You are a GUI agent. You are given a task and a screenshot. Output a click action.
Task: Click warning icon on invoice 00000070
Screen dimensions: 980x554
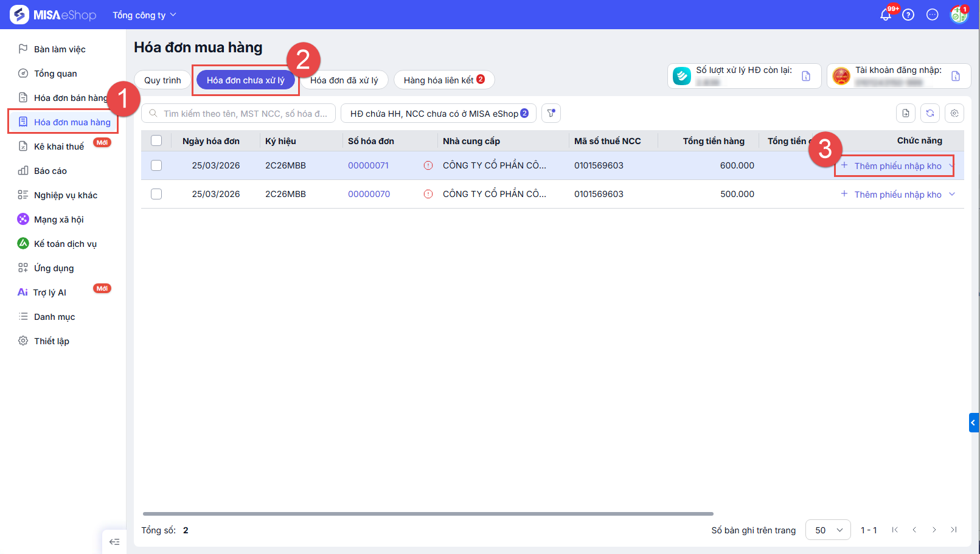(428, 194)
